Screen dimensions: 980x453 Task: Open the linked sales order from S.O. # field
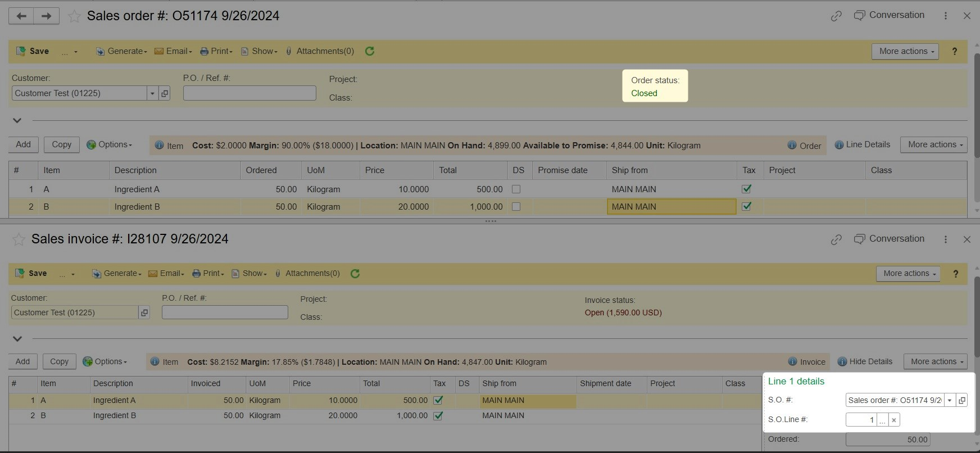(962, 400)
